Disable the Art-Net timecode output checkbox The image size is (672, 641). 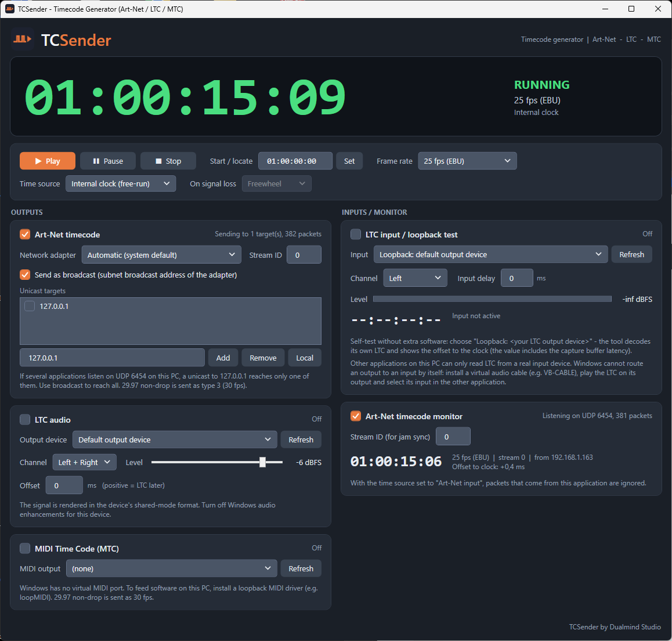25,235
